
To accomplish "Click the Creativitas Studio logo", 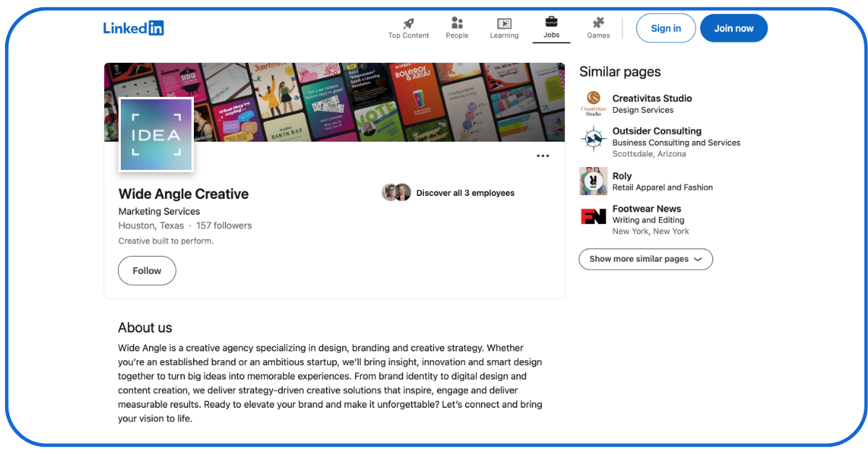I will pyautogui.click(x=593, y=103).
